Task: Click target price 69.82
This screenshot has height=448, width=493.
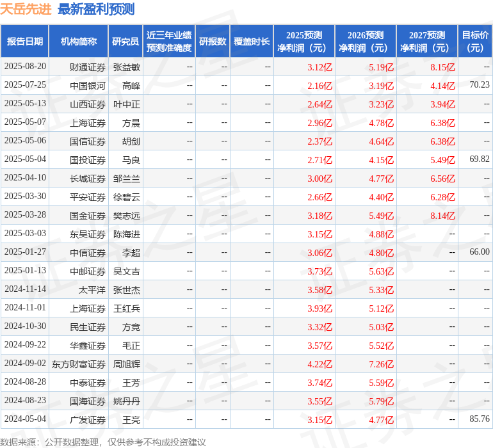Action: click(x=480, y=159)
